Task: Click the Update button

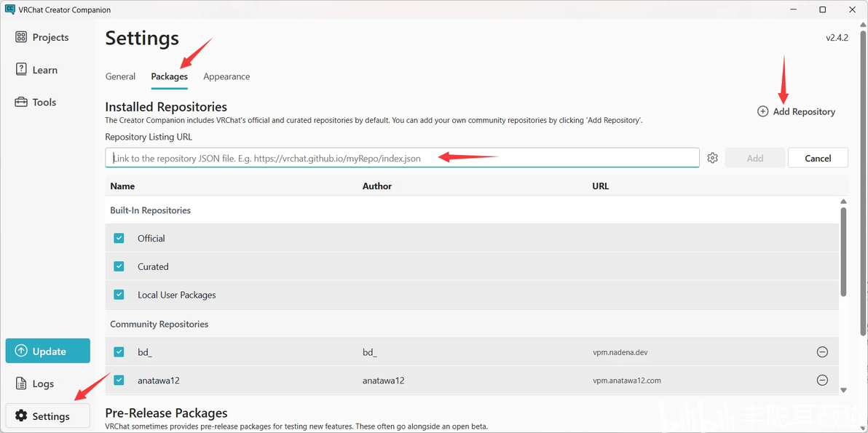Action: point(47,351)
